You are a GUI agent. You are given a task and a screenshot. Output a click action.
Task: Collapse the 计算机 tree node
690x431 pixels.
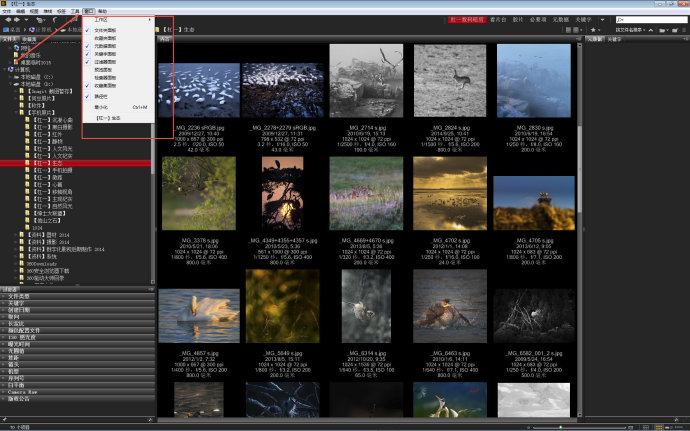pyautogui.click(x=5, y=70)
